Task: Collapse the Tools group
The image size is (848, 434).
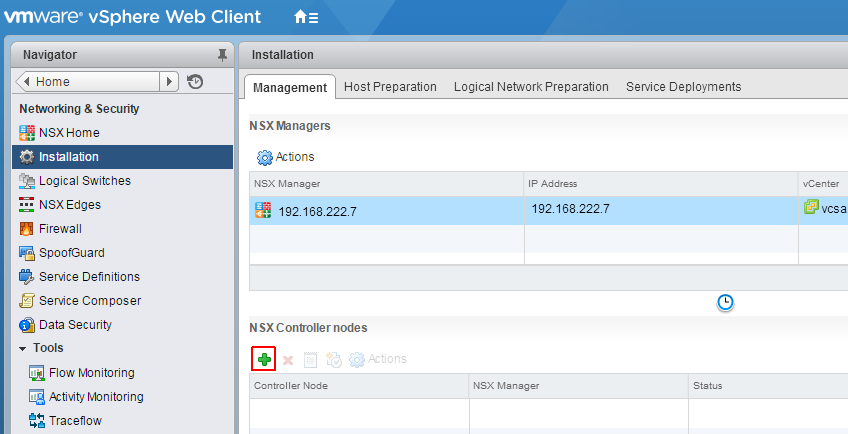Action: (23, 348)
